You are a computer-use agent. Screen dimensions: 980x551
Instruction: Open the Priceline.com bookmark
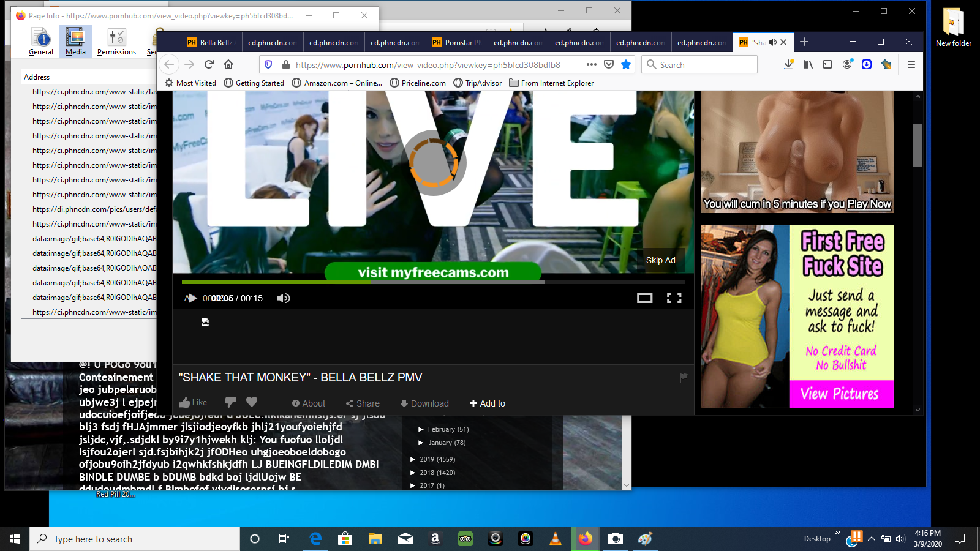click(418, 83)
